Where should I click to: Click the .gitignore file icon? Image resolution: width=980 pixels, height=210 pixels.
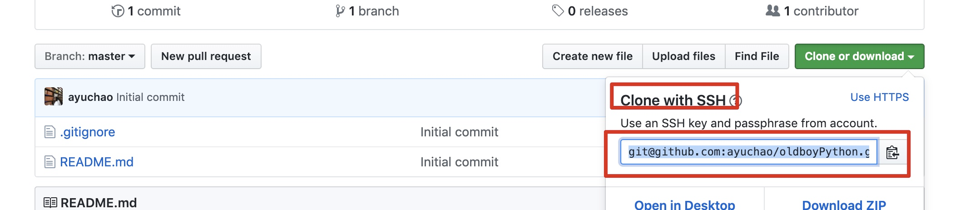tap(49, 132)
